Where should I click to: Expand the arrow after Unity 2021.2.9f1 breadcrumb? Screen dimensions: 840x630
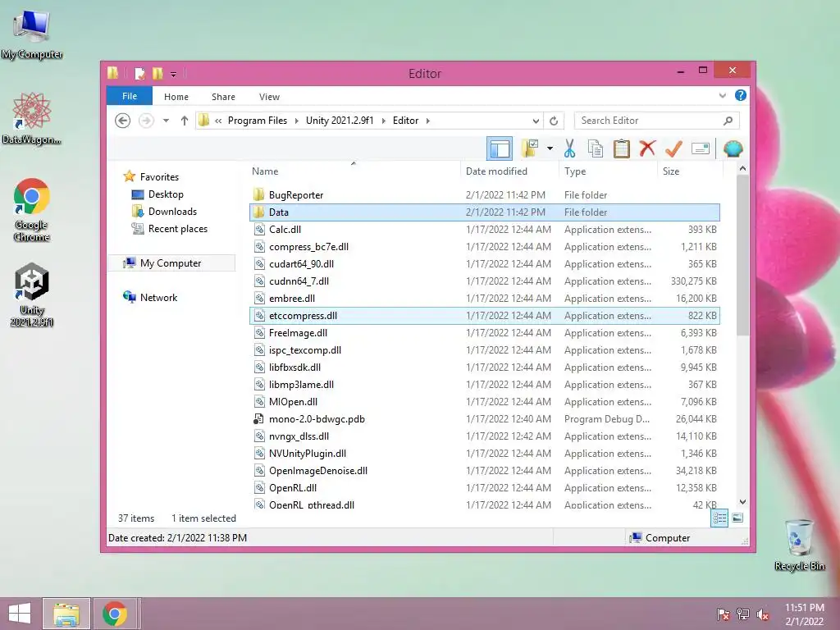click(384, 121)
